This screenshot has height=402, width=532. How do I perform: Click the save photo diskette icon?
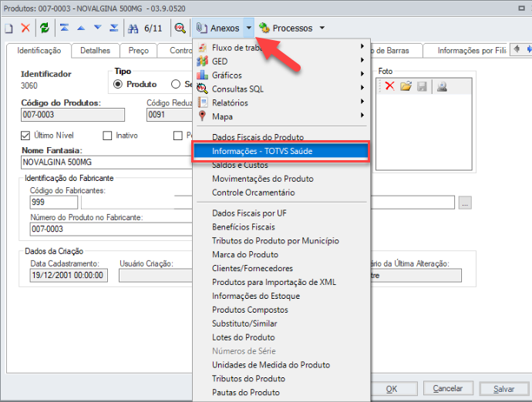(422, 86)
